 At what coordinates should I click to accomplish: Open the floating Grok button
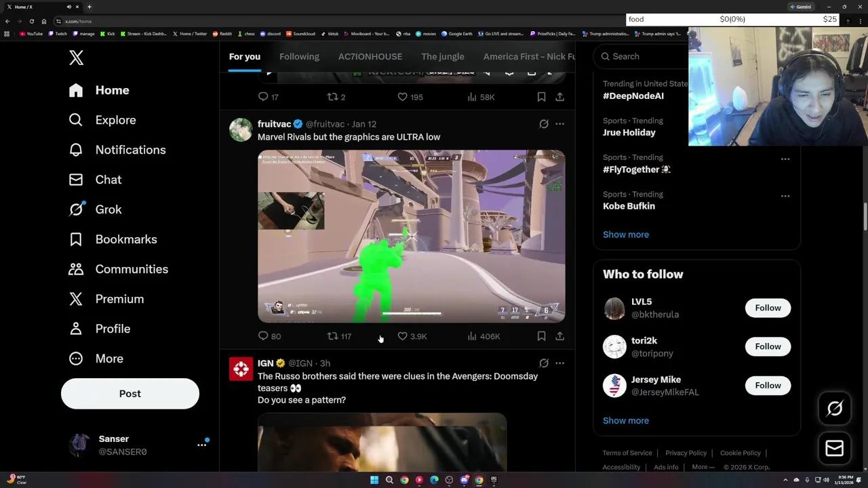835,409
